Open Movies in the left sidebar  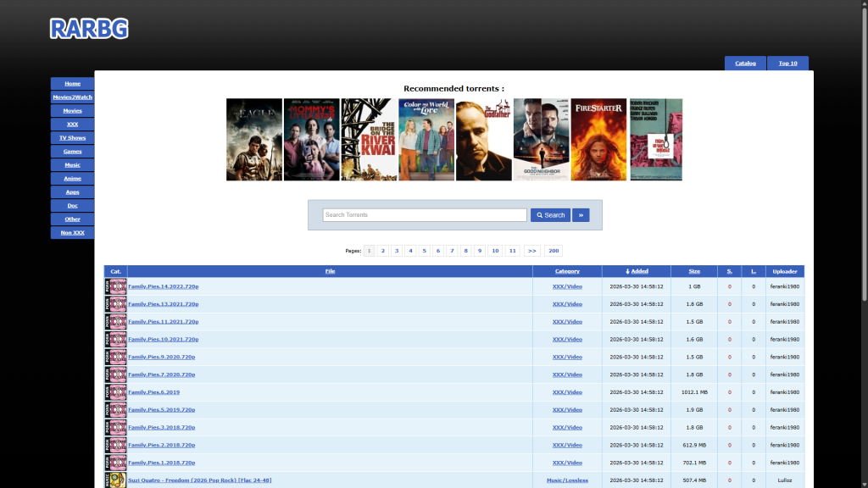pos(72,111)
